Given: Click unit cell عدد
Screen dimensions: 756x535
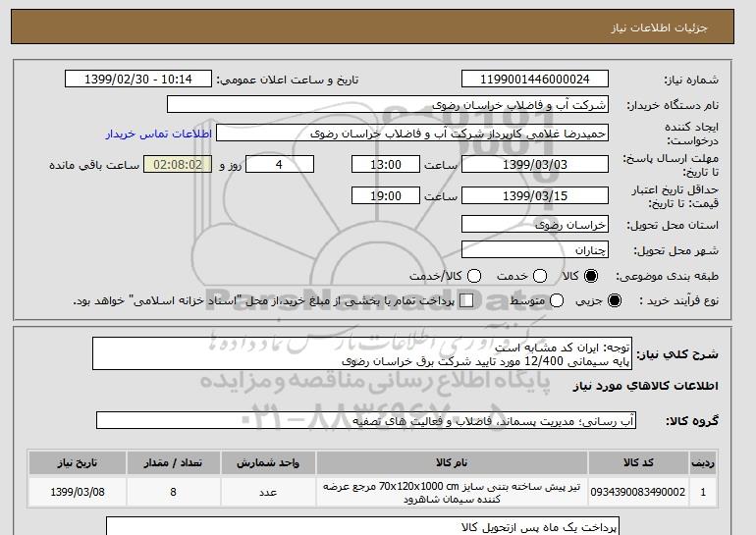Looking at the screenshot, I should tap(268, 492).
